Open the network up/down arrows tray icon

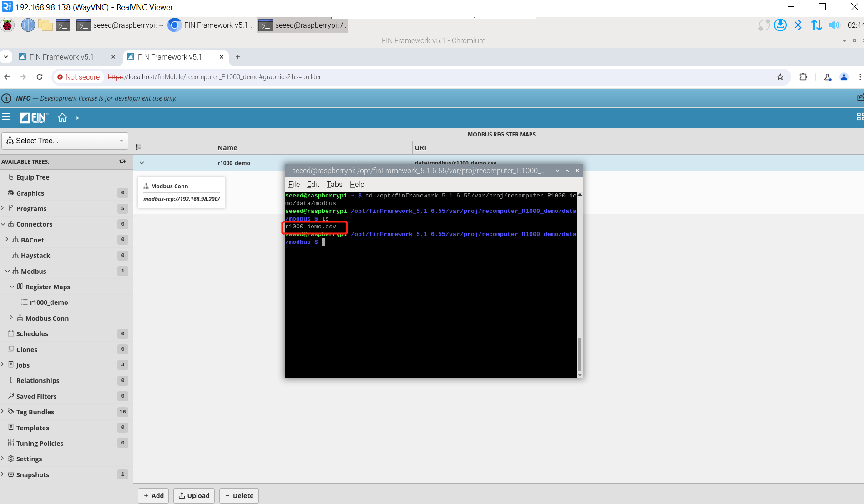816,25
